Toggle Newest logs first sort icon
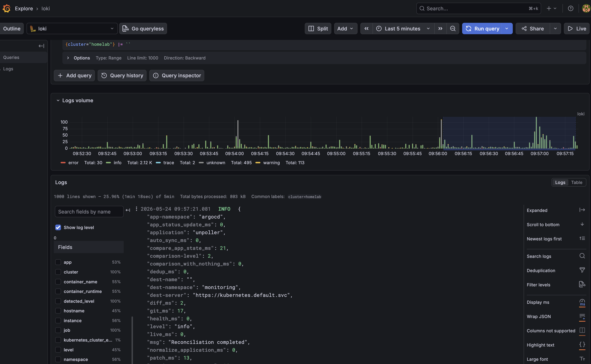This screenshot has height=364, width=591. point(582,239)
